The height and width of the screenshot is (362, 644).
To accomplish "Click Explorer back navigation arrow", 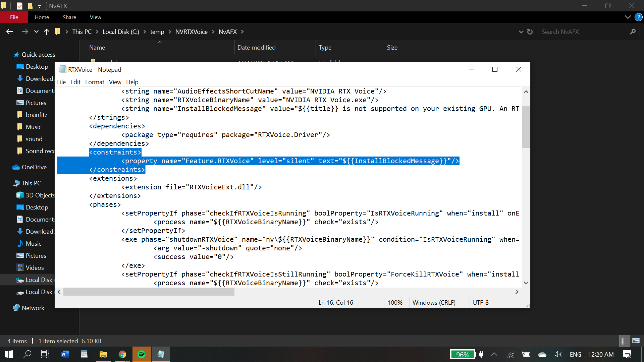I will 9,32.
